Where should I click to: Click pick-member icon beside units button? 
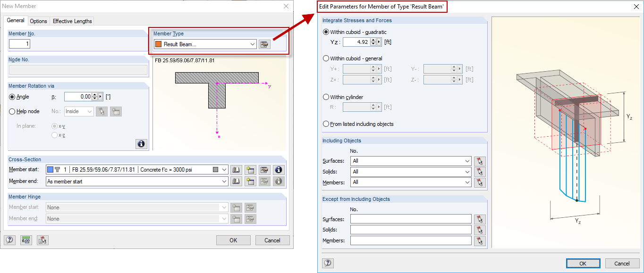click(x=43, y=240)
